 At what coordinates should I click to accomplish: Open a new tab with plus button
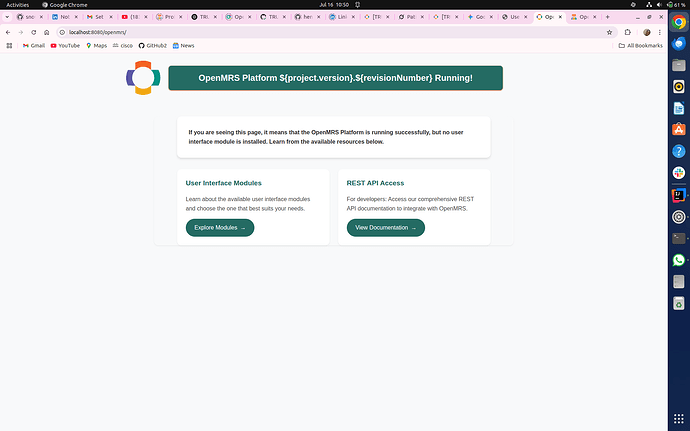point(608,17)
